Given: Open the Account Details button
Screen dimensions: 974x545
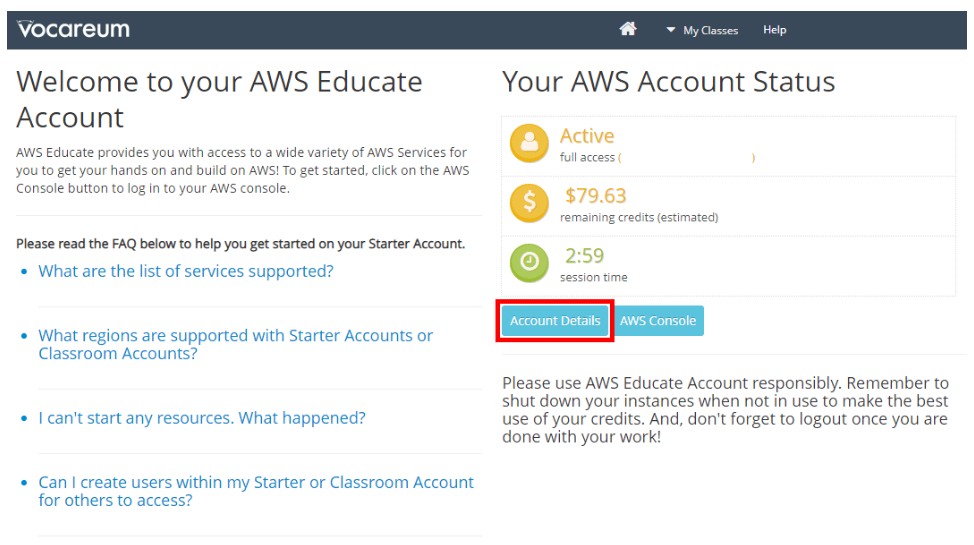Looking at the screenshot, I should pos(555,321).
